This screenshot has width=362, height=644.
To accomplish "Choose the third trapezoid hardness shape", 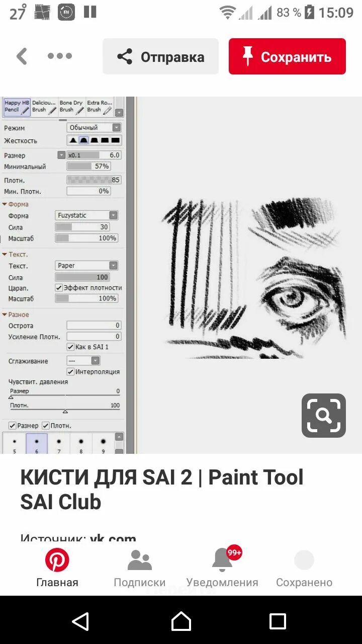I will 94,140.
